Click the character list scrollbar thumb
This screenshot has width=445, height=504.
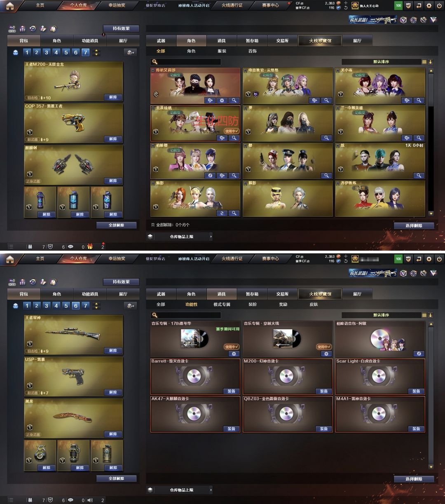[431, 90]
